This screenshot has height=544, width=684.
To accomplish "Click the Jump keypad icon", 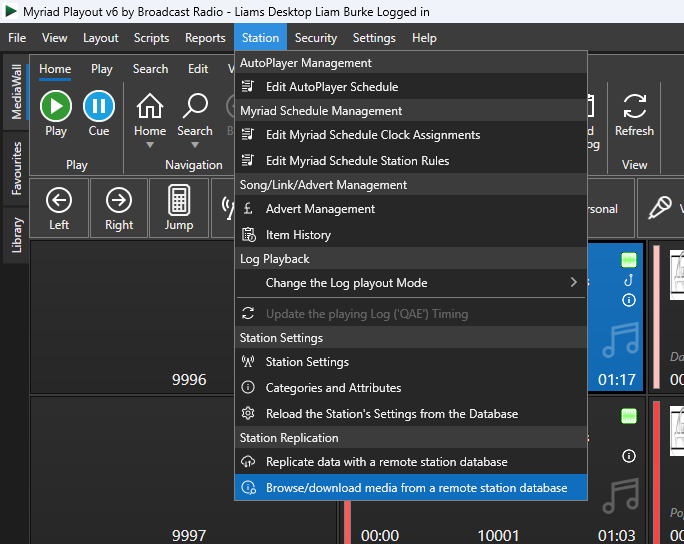I will [179, 201].
